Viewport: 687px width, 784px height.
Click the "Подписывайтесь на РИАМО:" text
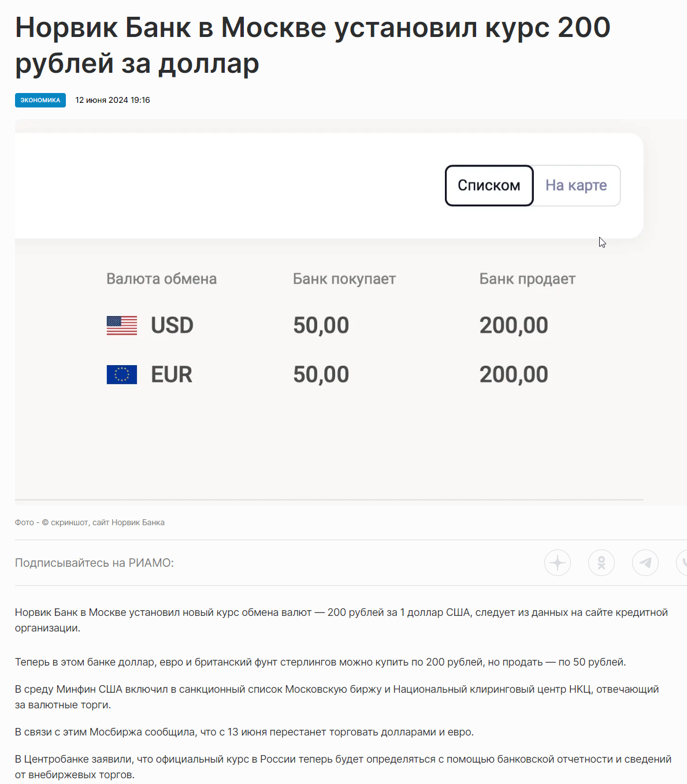[x=94, y=563]
